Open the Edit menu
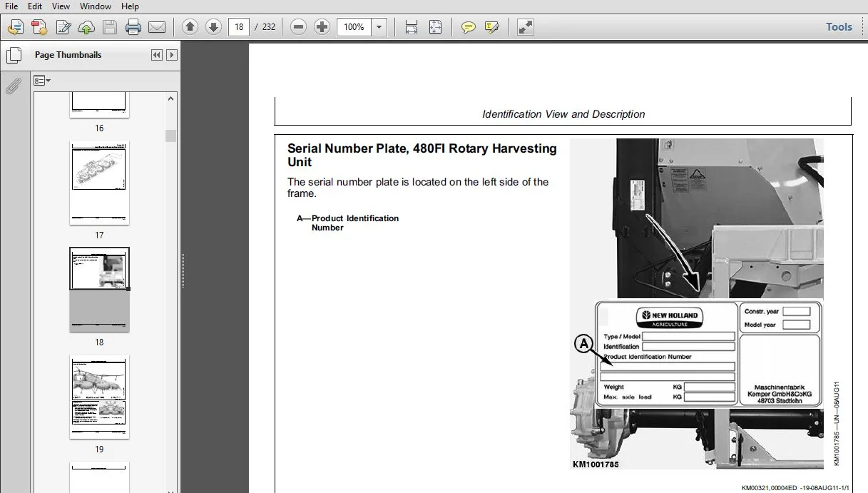This screenshot has height=493, width=868. 35,6
